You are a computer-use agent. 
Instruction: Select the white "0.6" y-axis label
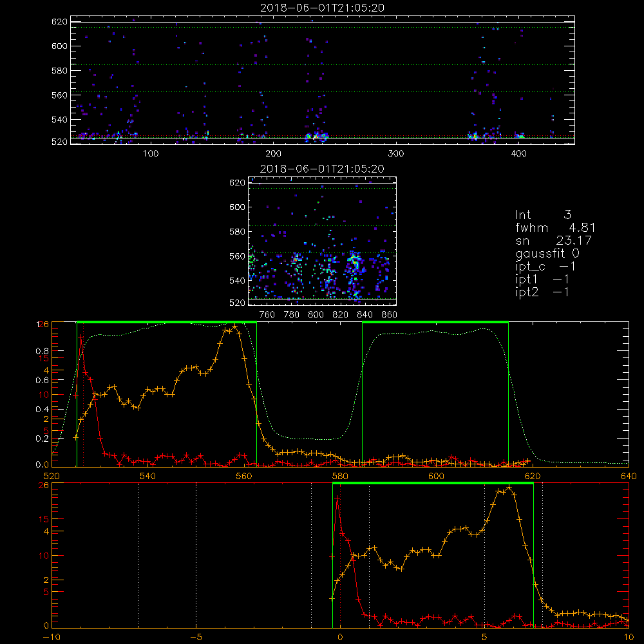[43, 381]
